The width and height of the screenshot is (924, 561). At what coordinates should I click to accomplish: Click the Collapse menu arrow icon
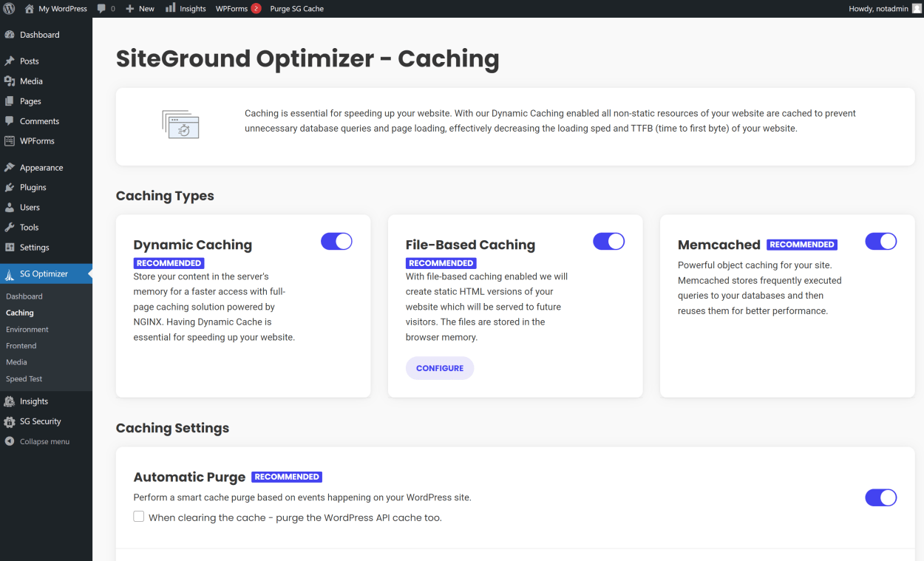10,441
